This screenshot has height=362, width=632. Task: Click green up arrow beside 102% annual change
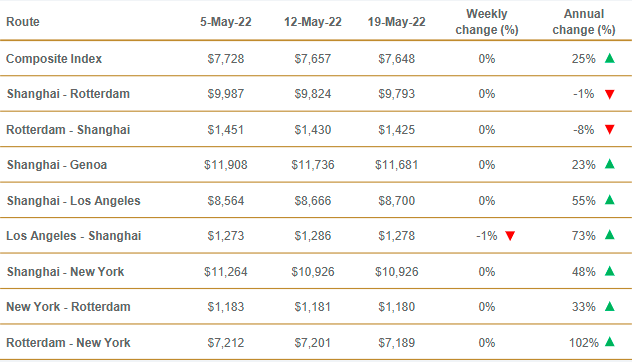pyautogui.click(x=610, y=342)
